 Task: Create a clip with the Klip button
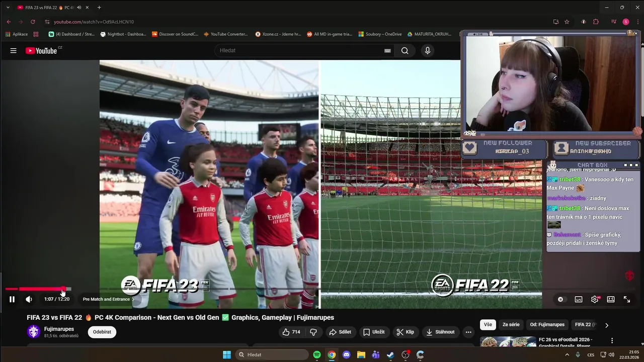click(x=405, y=332)
